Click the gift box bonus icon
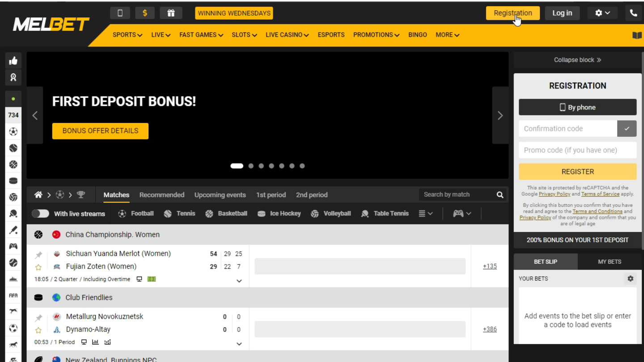 click(x=171, y=13)
